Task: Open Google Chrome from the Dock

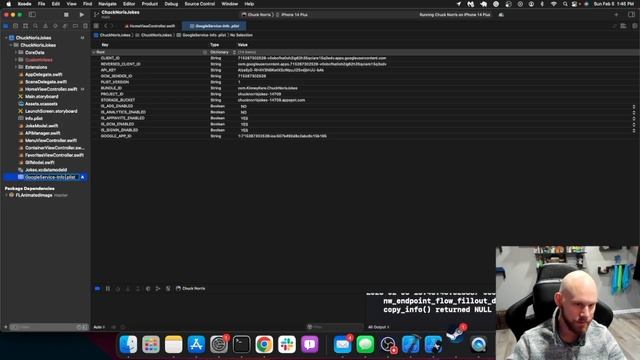Action: coord(264,344)
